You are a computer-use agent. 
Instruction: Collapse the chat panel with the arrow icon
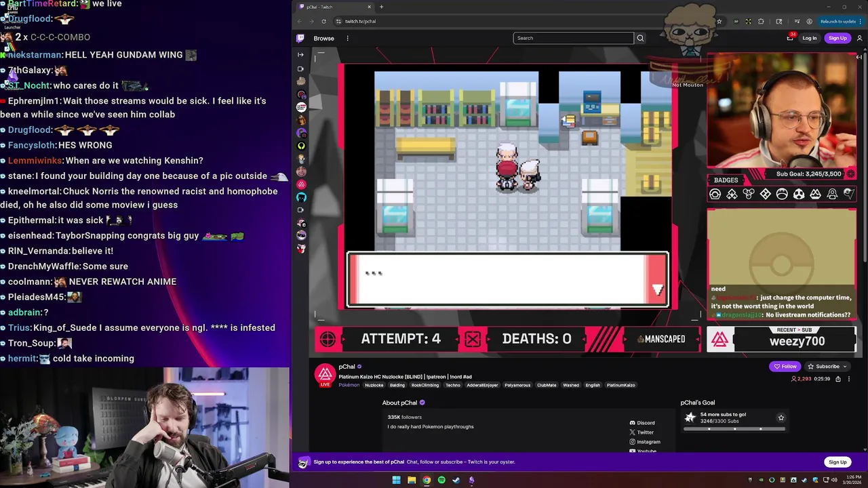pos(859,57)
